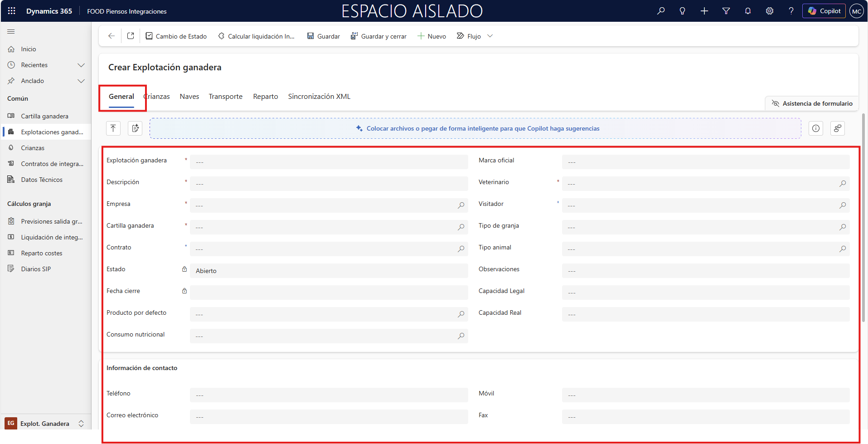Click the lock icon beside Fecha cierre
The image size is (868, 444).
pyautogui.click(x=184, y=291)
